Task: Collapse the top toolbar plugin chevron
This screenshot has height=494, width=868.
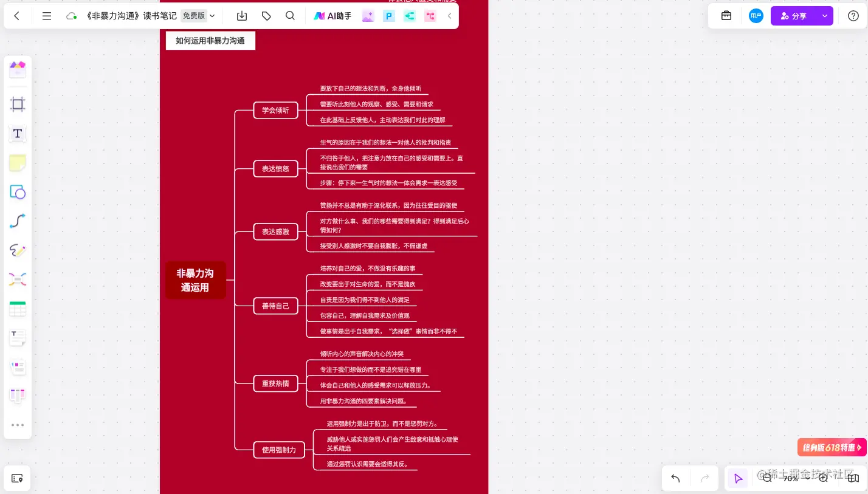Action: [x=449, y=16]
